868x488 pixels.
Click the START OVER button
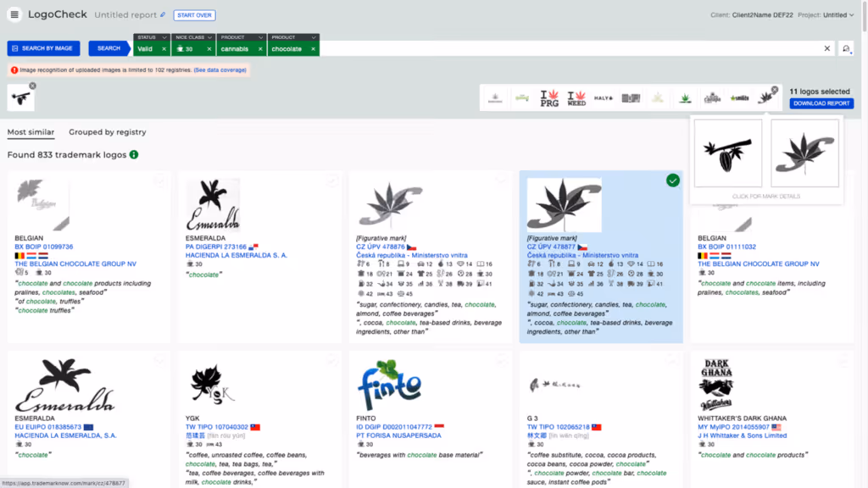194,15
